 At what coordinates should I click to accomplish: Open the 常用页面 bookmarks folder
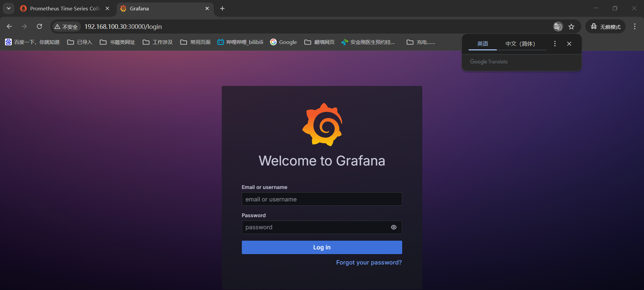pyautogui.click(x=196, y=42)
